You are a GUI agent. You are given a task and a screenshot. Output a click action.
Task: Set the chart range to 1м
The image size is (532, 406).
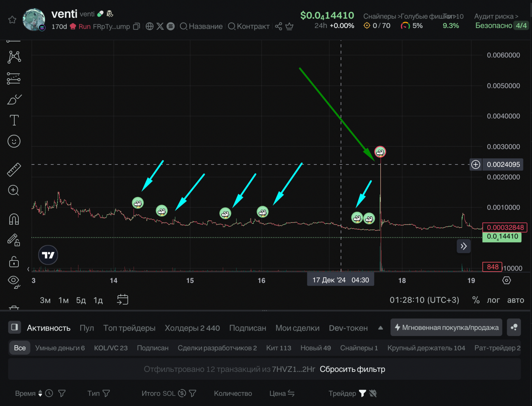pyautogui.click(x=63, y=300)
